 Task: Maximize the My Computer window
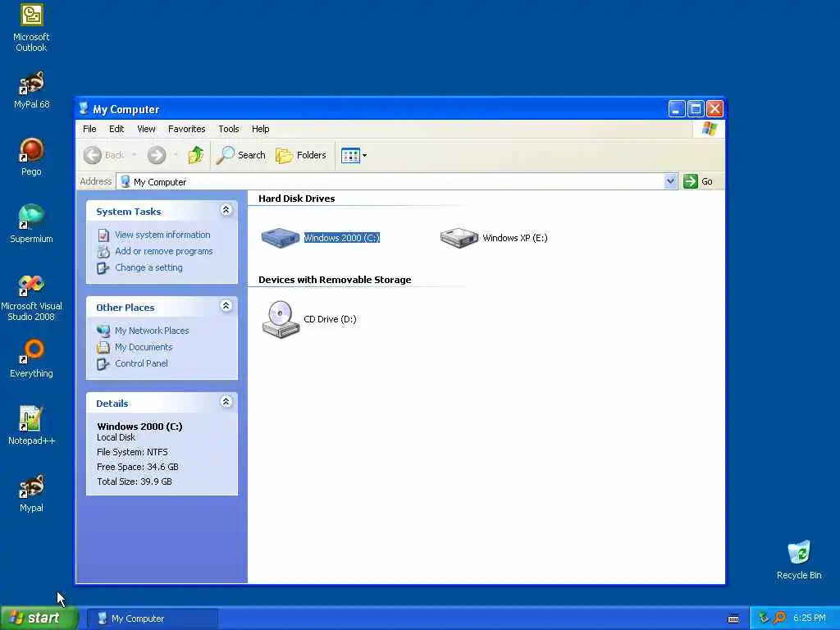[696, 109]
